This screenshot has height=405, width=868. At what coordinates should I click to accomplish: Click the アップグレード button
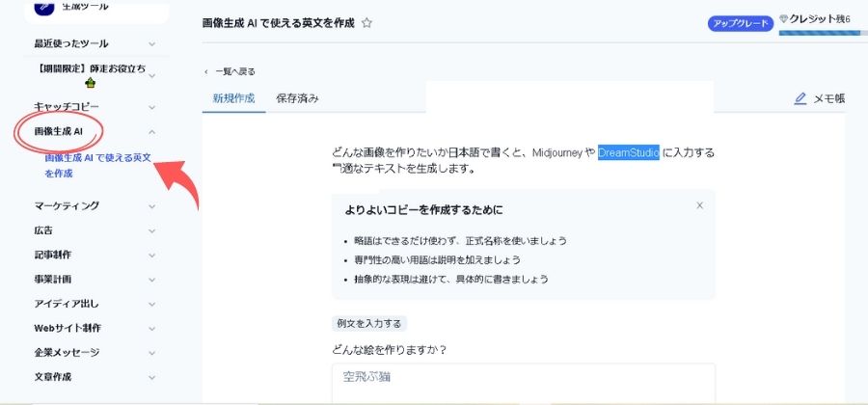pyautogui.click(x=740, y=23)
